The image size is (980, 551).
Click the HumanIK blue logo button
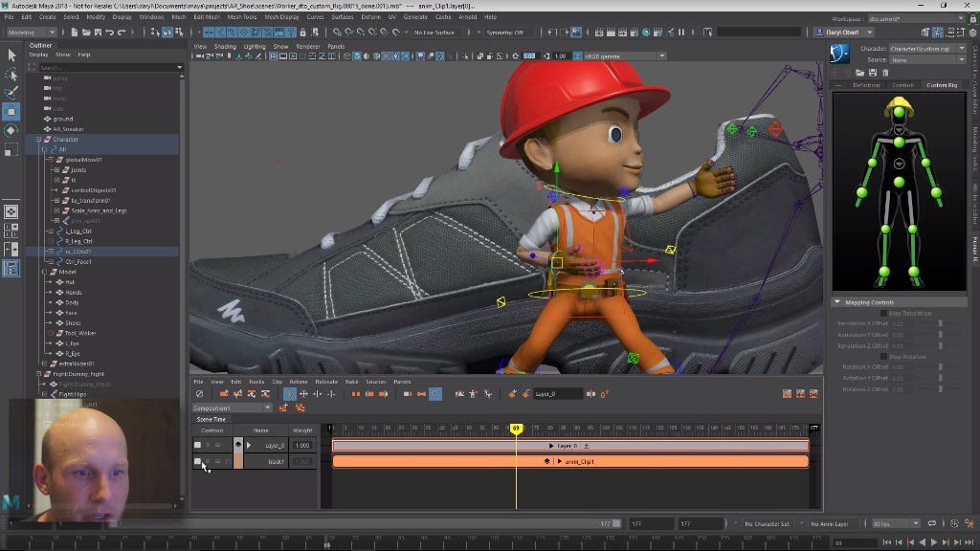tap(839, 54)
